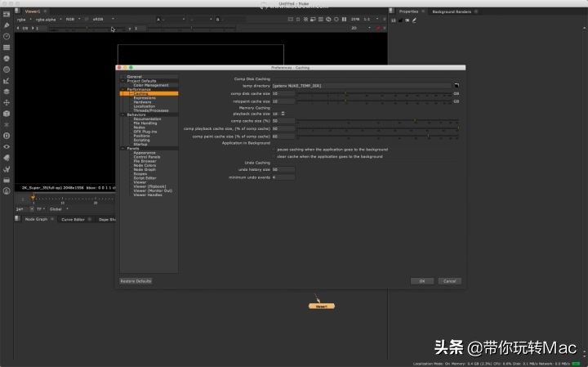Click the temp directory path field
This screenshot has height=367, width=588.
tap(363, 86)
